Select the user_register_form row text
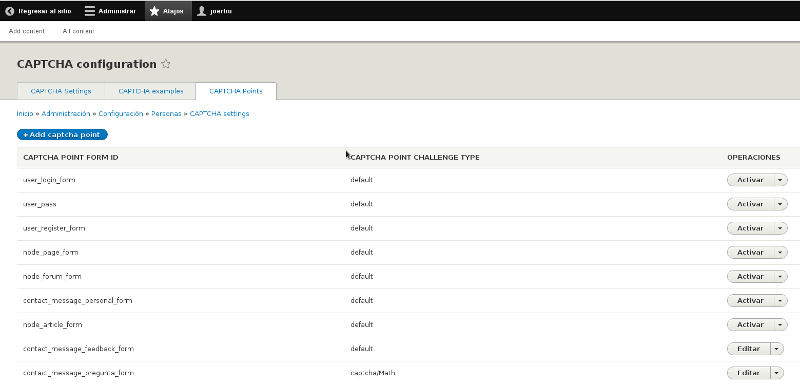 54,228
